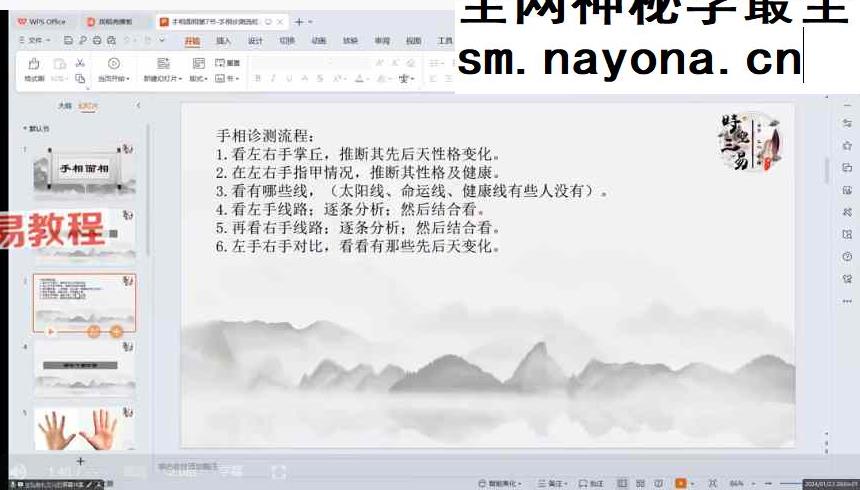The height and width of the screenshot is (490, 860).
Task: Toggle 备注 notes in status bar
Action: coord(552,483)
